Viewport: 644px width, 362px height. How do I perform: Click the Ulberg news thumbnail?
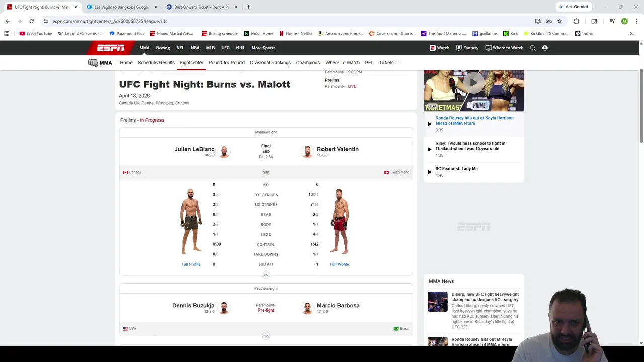438,302
